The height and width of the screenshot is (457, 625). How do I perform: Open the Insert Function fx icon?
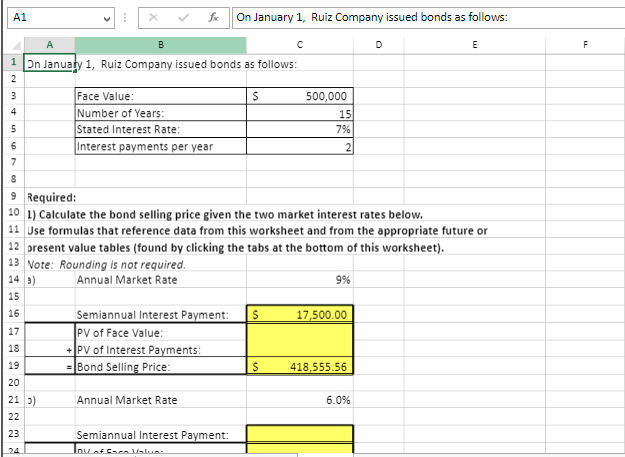(x=214, y=18)
